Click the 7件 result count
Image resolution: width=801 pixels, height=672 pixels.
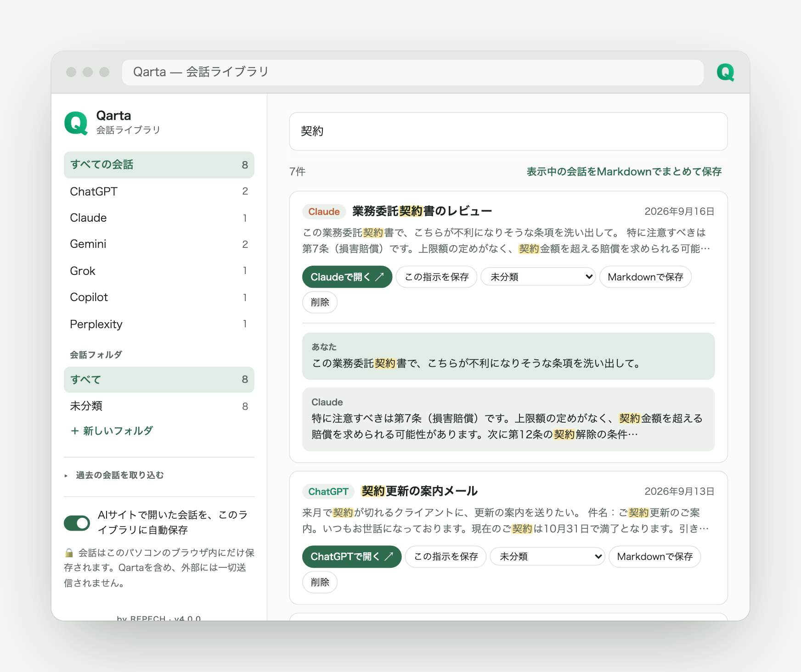297,172
